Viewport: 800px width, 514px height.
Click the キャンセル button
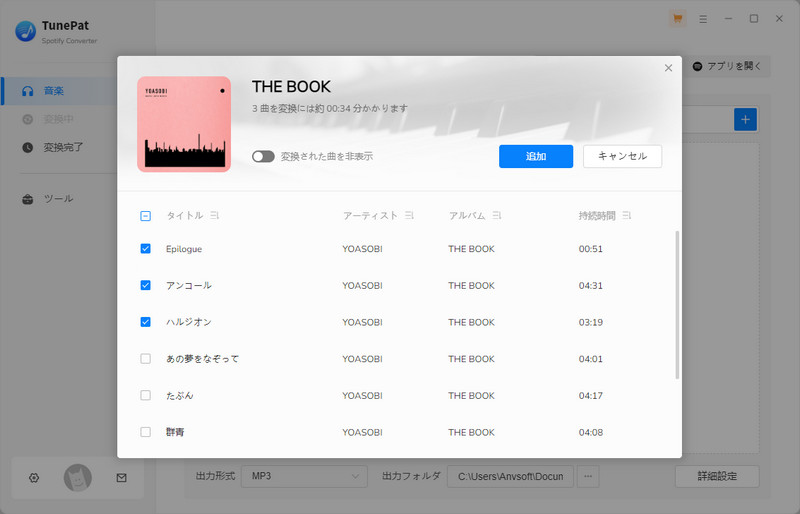(622, 156)
